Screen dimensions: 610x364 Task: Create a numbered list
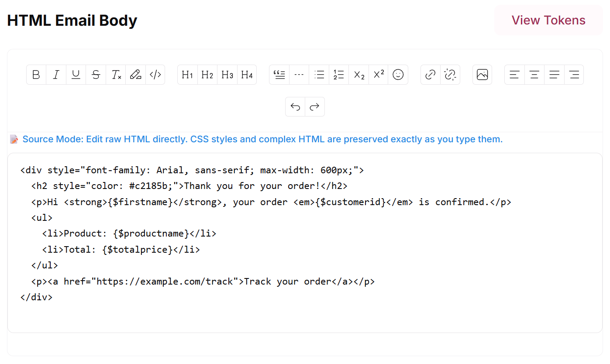[x=339, y=75]
